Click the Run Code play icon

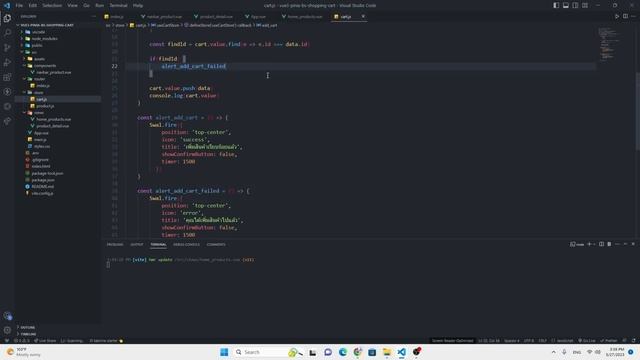(617, 16)
